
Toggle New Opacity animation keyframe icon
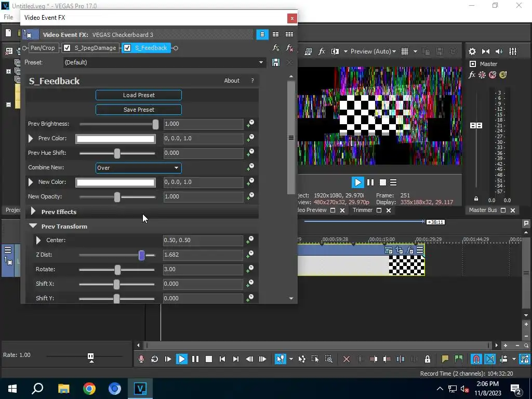pos(250,196)
